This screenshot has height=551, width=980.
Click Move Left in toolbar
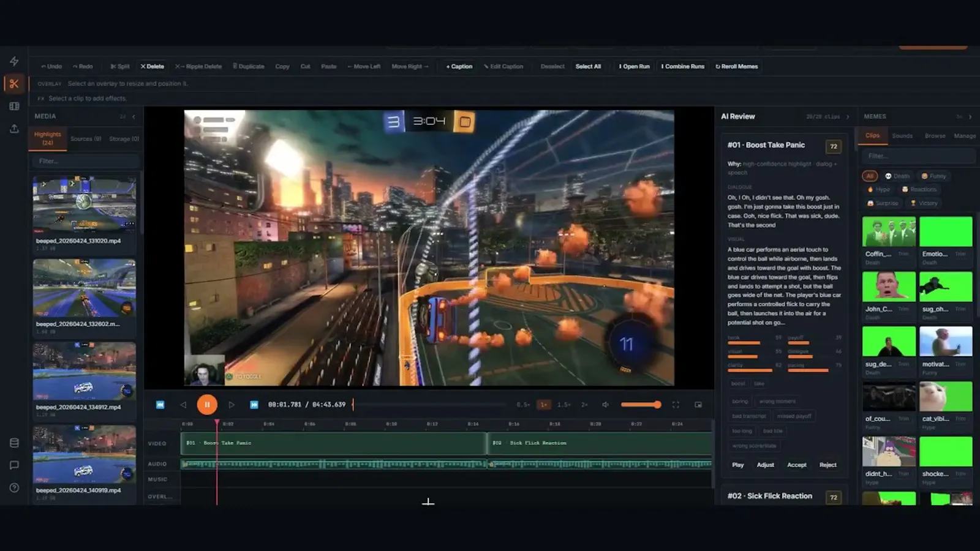click(364, 66)
